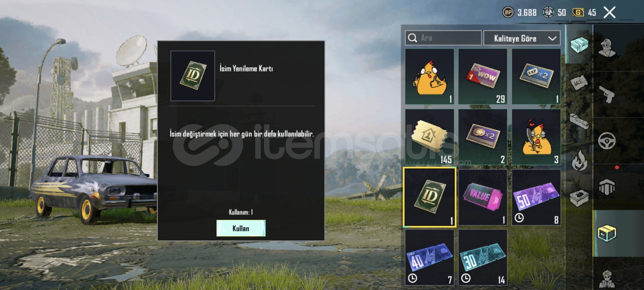Open the shield emblem category tab
Screen dimensions: 644x290
point(607,187)
